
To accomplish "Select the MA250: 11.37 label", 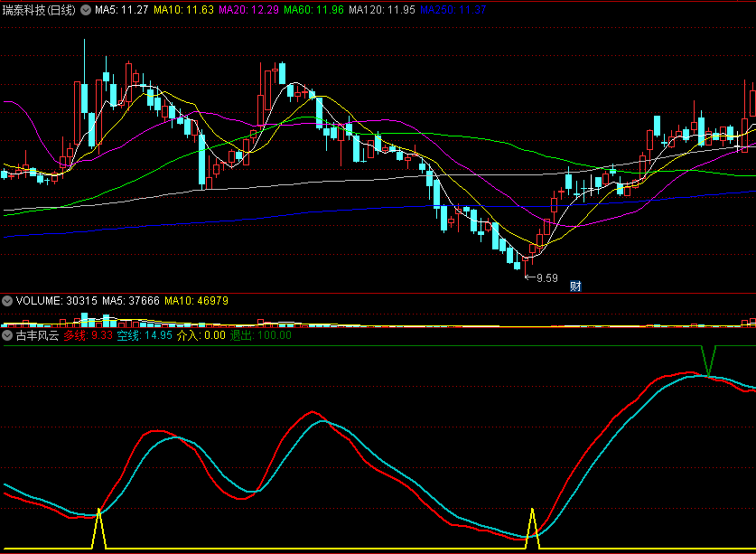I will [x=453, y=10].
